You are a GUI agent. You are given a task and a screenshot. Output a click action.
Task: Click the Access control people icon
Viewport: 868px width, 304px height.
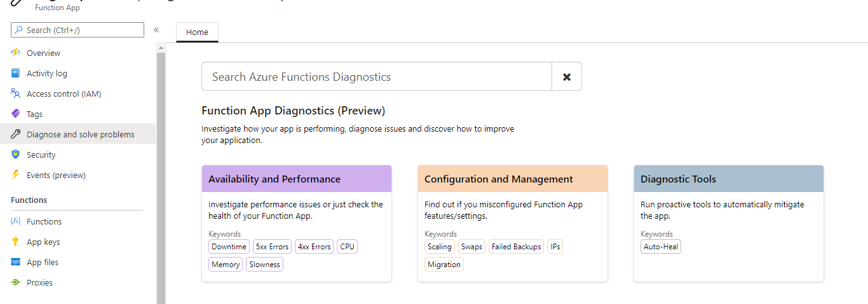16,93
